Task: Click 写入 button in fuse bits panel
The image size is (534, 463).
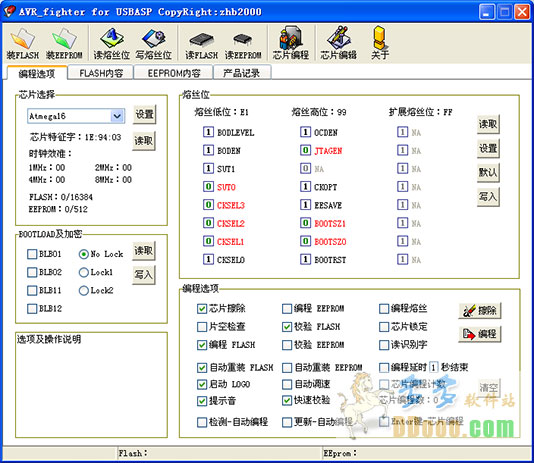Action: (x=488, y=196)
